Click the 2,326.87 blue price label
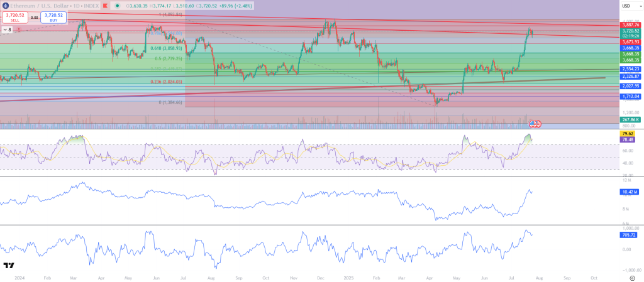644x282 pixels. click(x=631, y=77)
